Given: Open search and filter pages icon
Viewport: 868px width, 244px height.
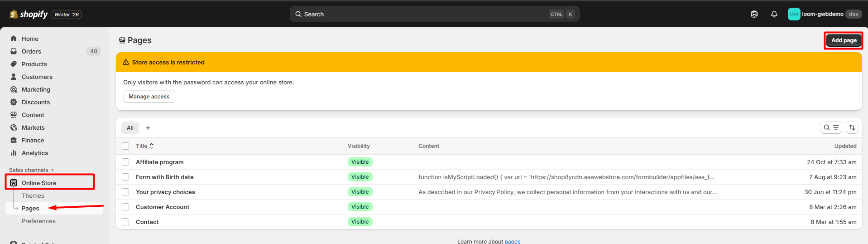Looking at the screenshot, I should pos(831,128).
